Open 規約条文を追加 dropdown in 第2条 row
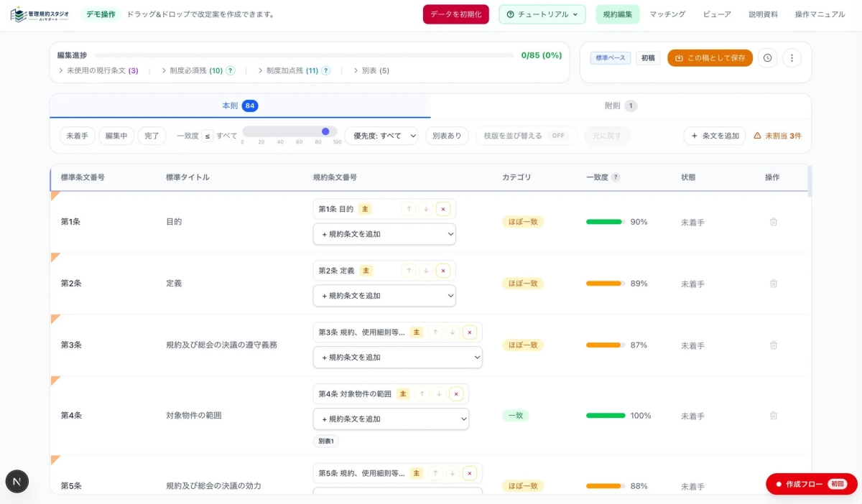The height and width of the screenshot is (504, 862). coord(384,296)
